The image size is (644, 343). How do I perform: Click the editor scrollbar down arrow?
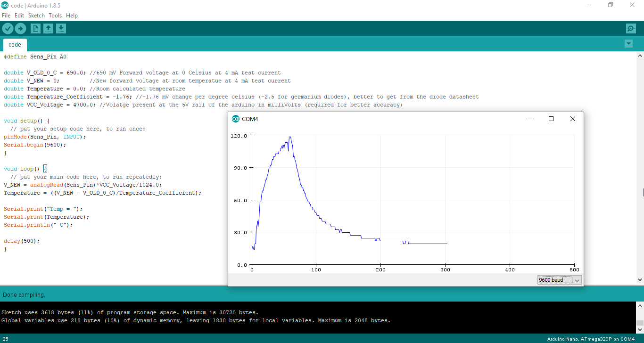pos(640,280)
